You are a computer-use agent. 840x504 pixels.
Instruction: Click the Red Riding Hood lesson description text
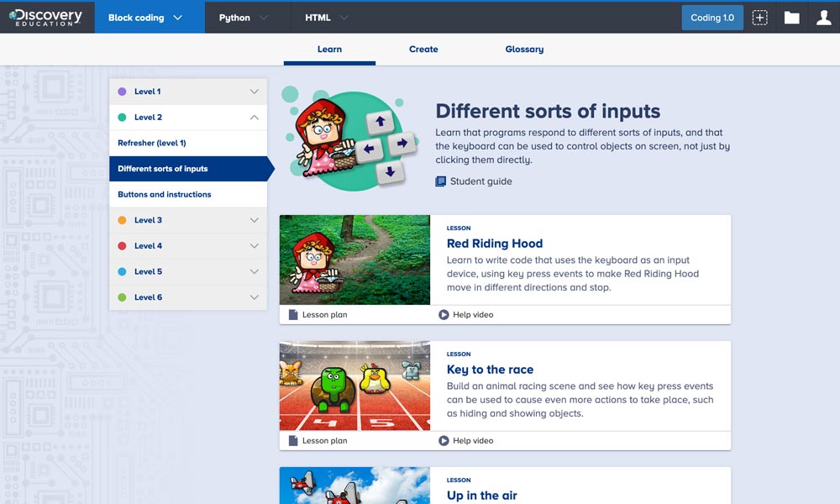(x=573, y=274)
